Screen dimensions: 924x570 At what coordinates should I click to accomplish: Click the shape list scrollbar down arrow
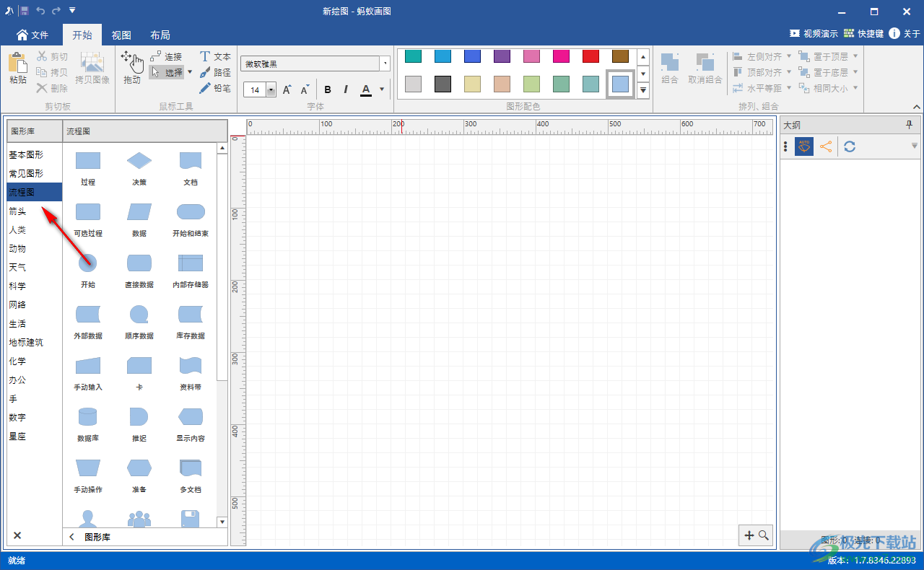click(x=222, y=522)
